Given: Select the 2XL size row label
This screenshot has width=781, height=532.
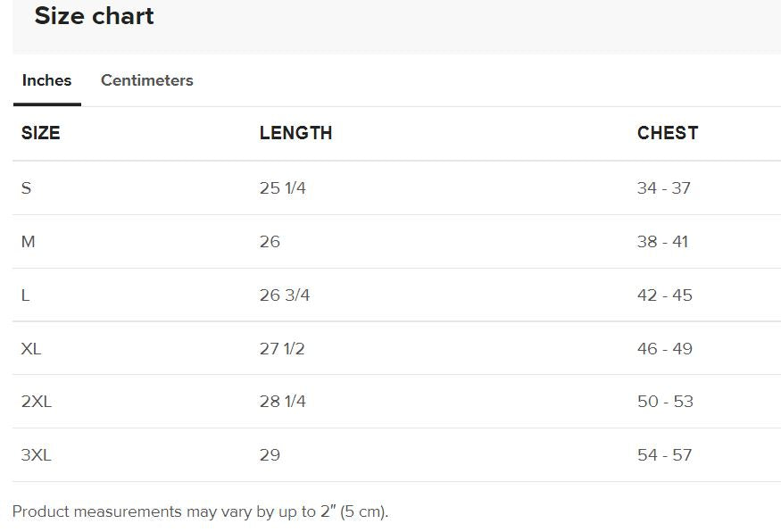Looking at the screenshot, I should [37, 402].
